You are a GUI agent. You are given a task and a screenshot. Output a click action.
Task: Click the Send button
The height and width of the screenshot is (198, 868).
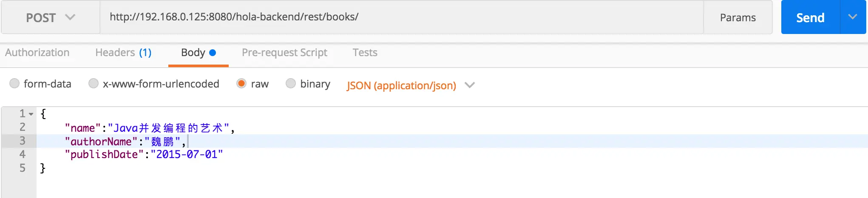coord(810,17)
